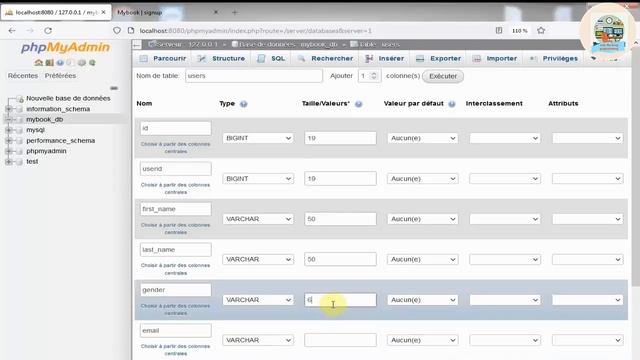Click the table name field users
Screen dimensions: 640x360
pos(253,76)
